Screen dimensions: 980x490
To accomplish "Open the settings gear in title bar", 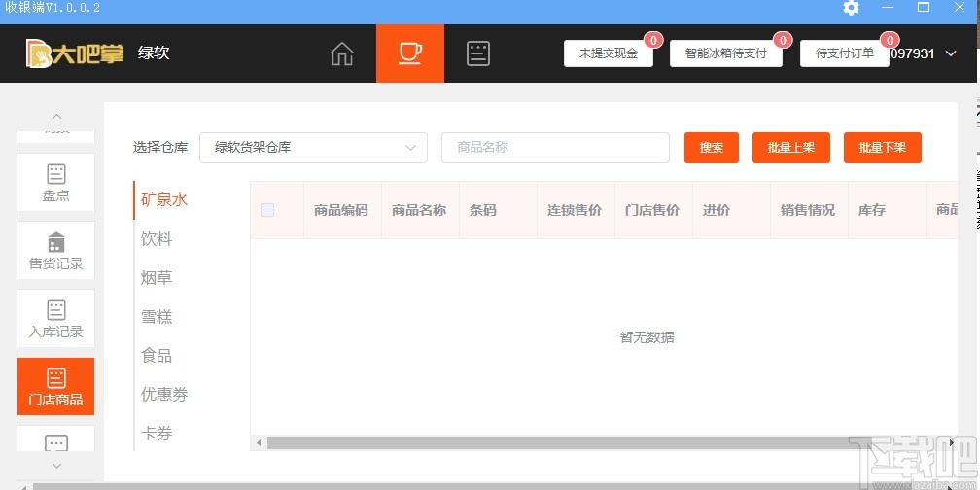I will [x=851, y=8].
